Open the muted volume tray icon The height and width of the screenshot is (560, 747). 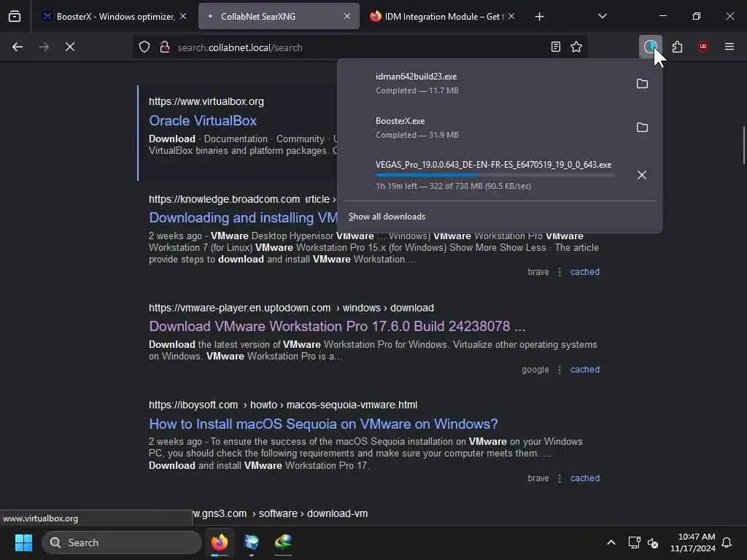click(x=653, y=542)
